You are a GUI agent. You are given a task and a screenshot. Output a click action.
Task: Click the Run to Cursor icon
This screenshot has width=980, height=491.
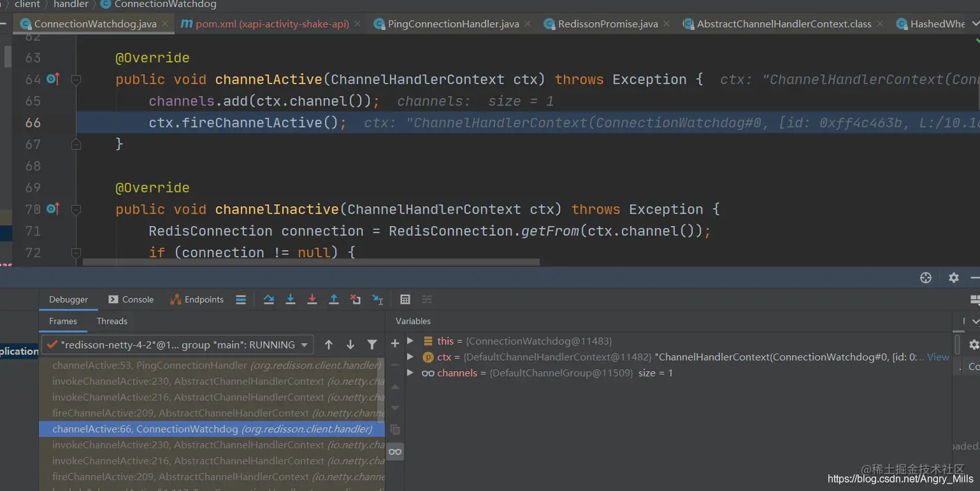click(377, 299)
